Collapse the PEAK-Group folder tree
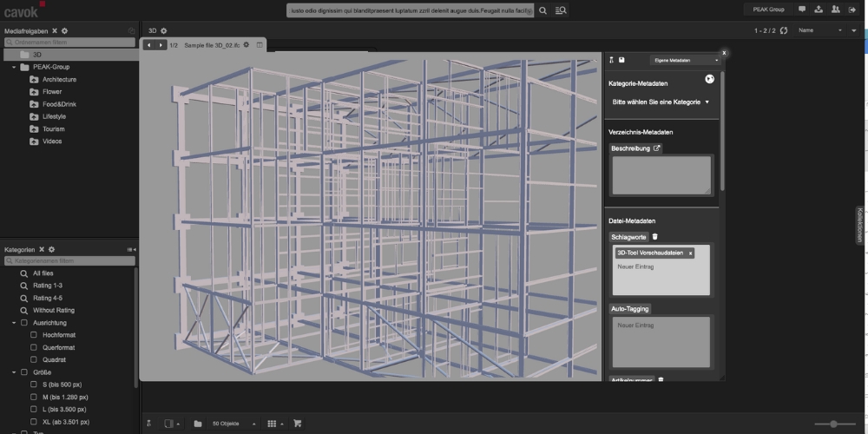Viewport: 868px width, 434px height. [15, 67]
